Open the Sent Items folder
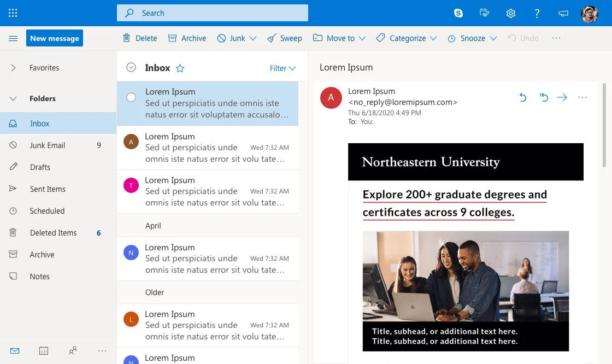This screenshot has width=612, height=364. 58,189
